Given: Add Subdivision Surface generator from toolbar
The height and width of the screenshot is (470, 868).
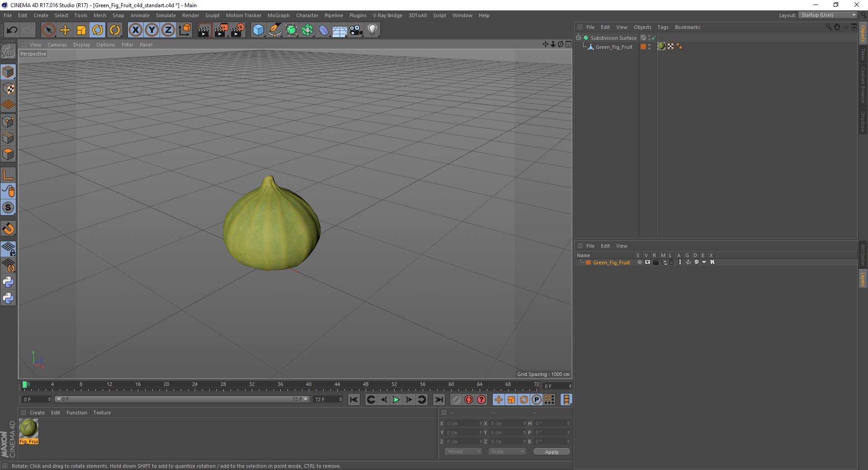Looking at the screenshot, I should coord(291,30).
